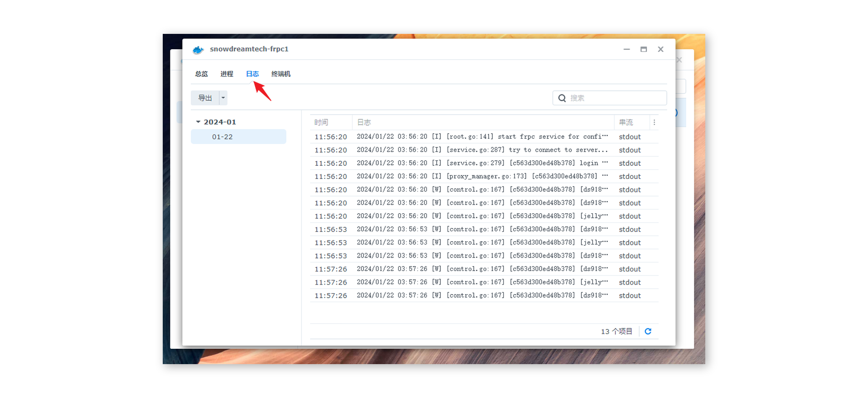Viewport: 868px width, 398px height.
Task: Click the Docker whale icon in title bar
Action: tap(198, 50)
